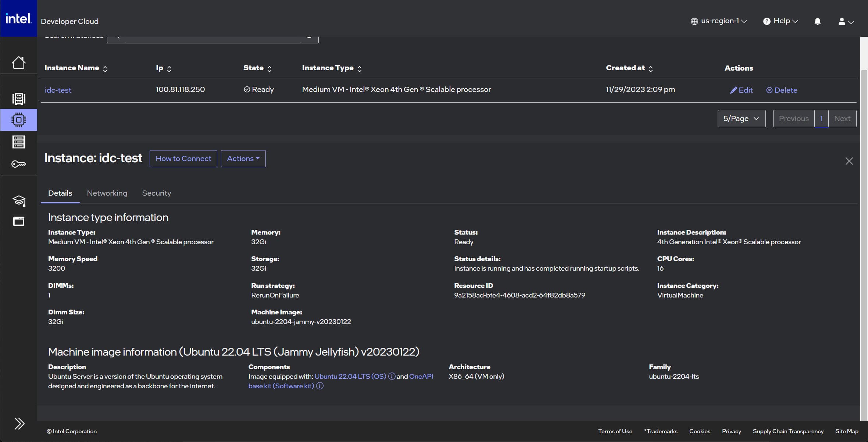
Task: Open the user account menu
Action: point(846,21)
